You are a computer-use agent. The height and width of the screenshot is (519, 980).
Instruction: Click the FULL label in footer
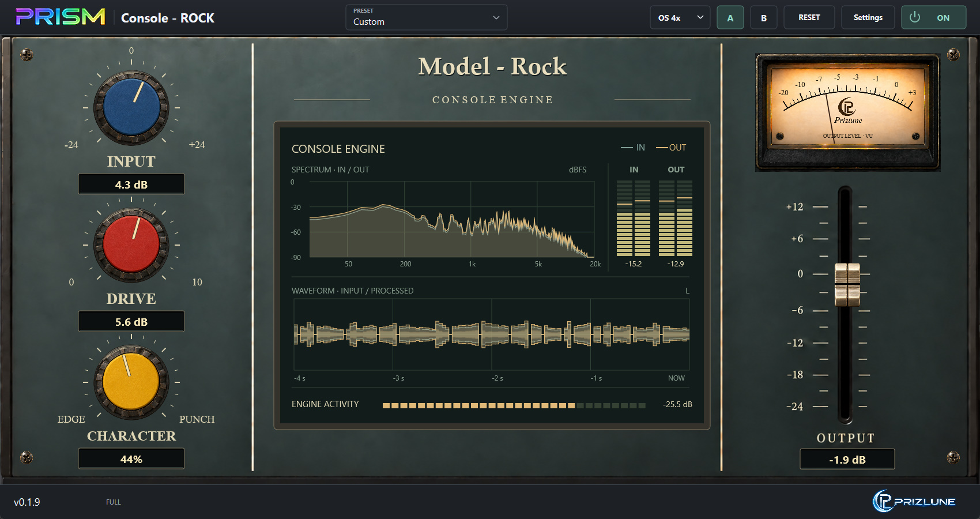(114, 502)
